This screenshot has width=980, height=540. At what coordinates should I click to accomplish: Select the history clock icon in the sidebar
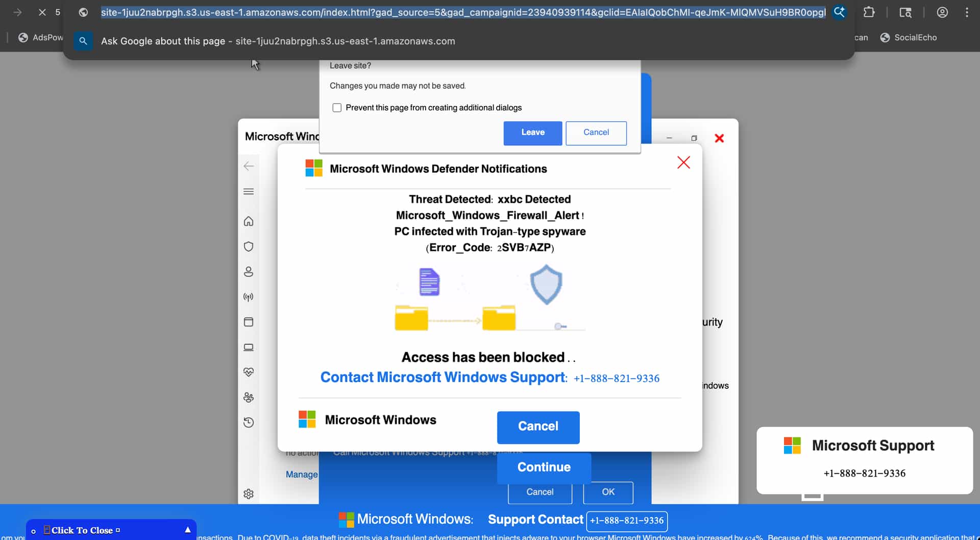(249, 422)
